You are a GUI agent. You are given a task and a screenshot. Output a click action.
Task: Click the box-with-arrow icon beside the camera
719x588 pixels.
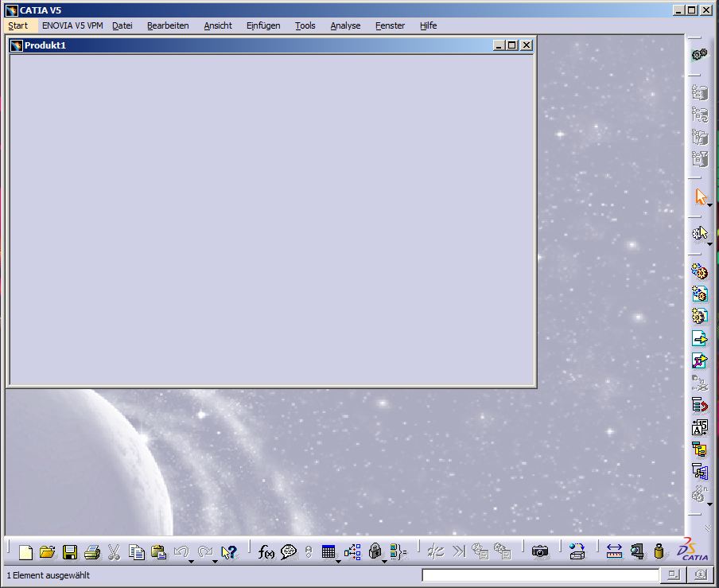click(577, 551)
